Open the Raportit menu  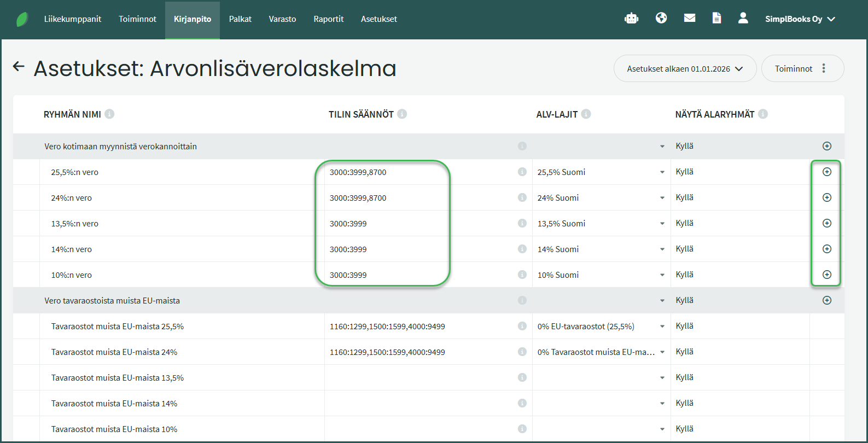(x=328, y=19)
